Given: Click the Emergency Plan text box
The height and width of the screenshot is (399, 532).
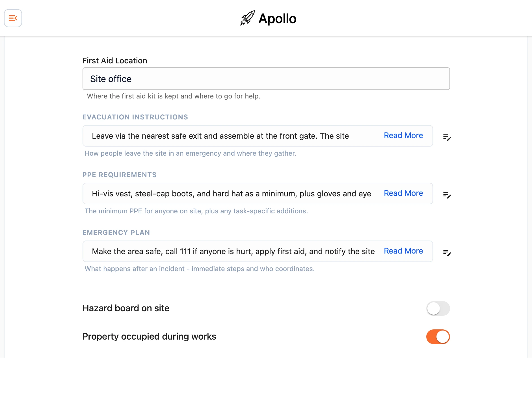Looking at the screenshot, I should tap(258, 251).
